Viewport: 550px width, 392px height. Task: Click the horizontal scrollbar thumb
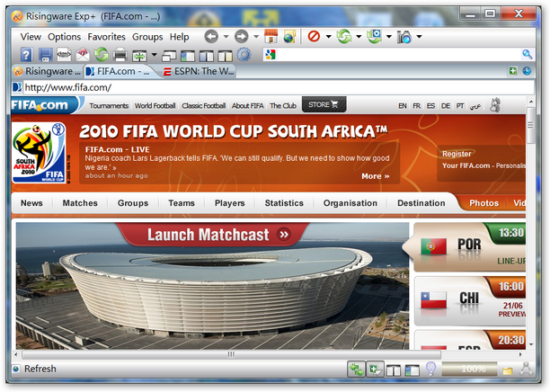click(x=231, y=354)
